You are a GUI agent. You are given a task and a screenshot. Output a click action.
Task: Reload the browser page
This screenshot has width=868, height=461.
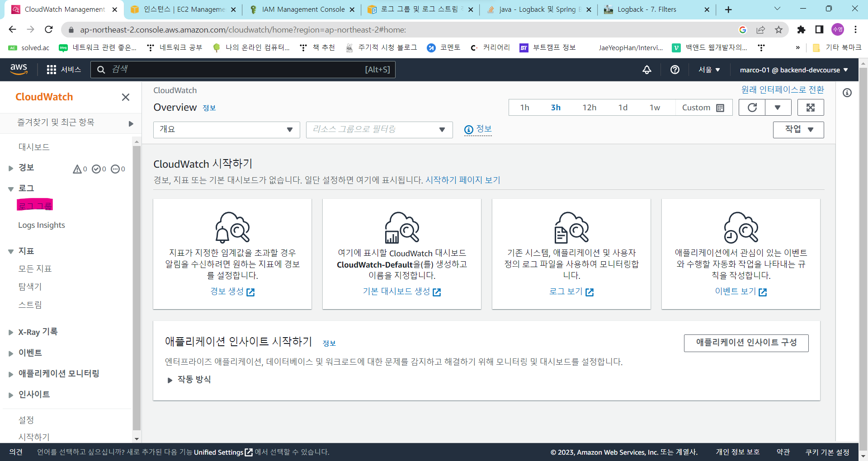click(49, 29)
